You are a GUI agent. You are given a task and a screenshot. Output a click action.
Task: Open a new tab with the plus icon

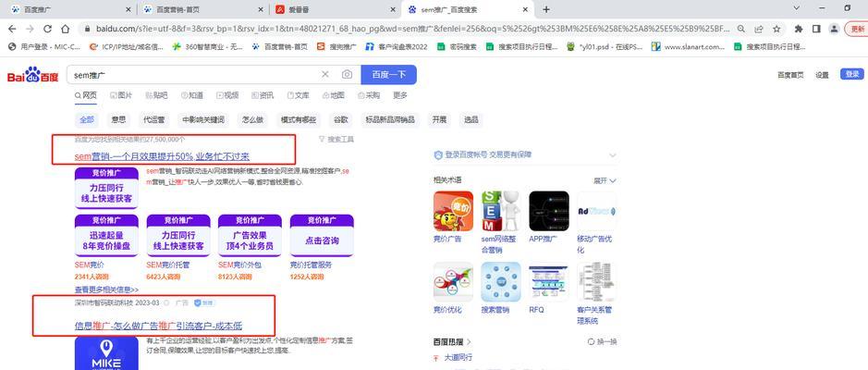click(x=546, y=9)
